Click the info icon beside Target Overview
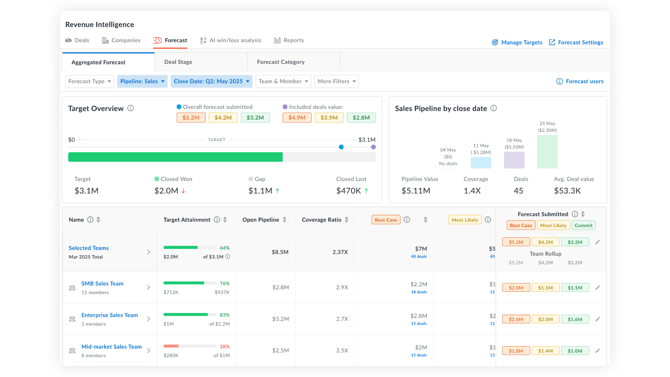Image resolution: width=670 pixels, height=377 pixels. [131, 109]
